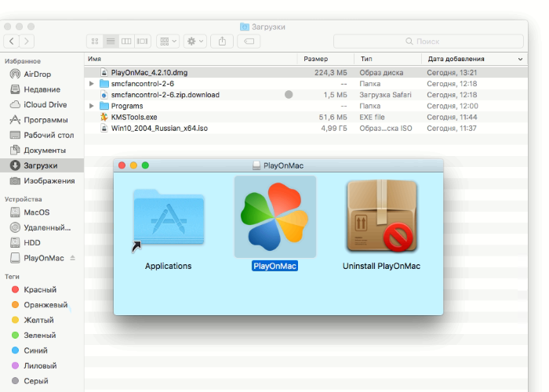Click the Edit Tags toolbar button

[x=249, y=42]
